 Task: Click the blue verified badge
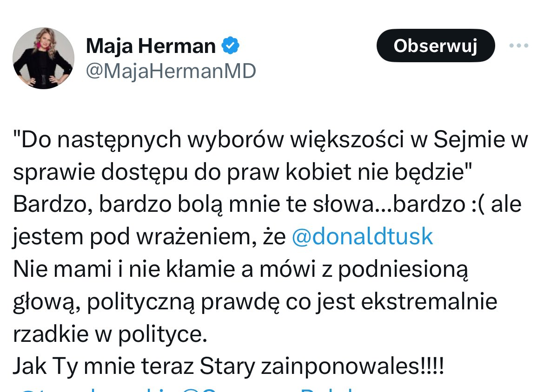[230, 46]
